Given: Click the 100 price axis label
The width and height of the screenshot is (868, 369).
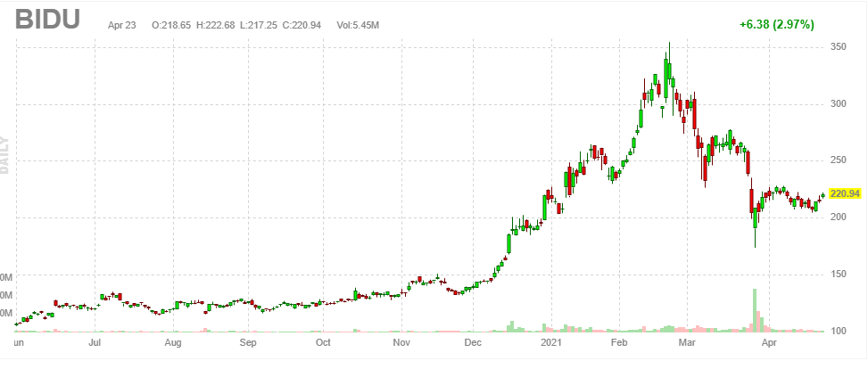Looking at the screenshot, I should click(x=838, y=331).
